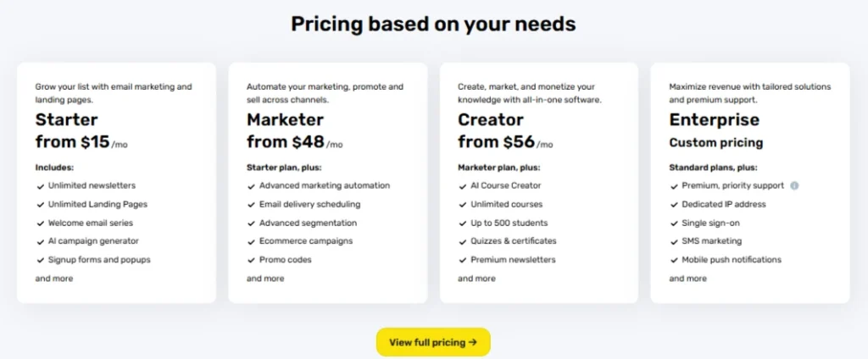Choose the Enterprise plan title

pyautogui.click(x=714, y=120)
